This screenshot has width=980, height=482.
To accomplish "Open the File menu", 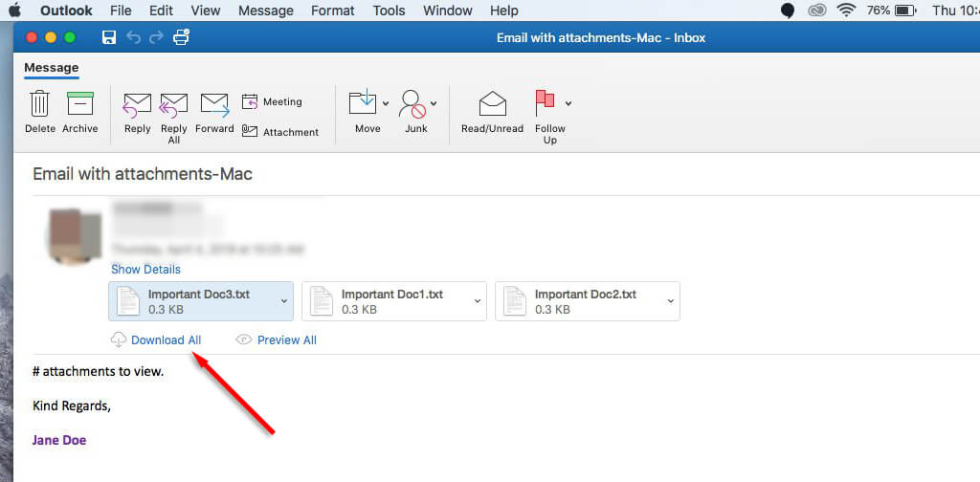I will point(121,11).
